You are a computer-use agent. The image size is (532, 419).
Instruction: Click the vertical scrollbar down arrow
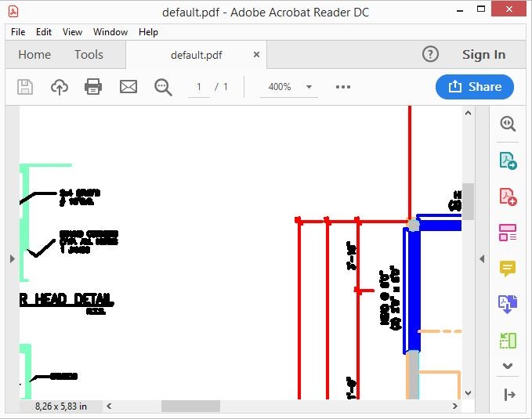click(469, 393)
